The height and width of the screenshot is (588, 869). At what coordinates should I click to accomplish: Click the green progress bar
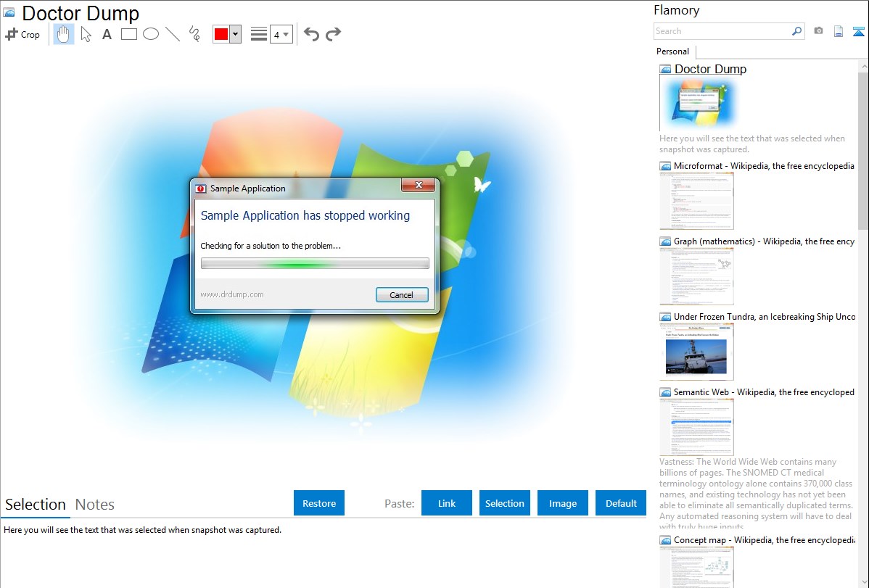point(315,263)
